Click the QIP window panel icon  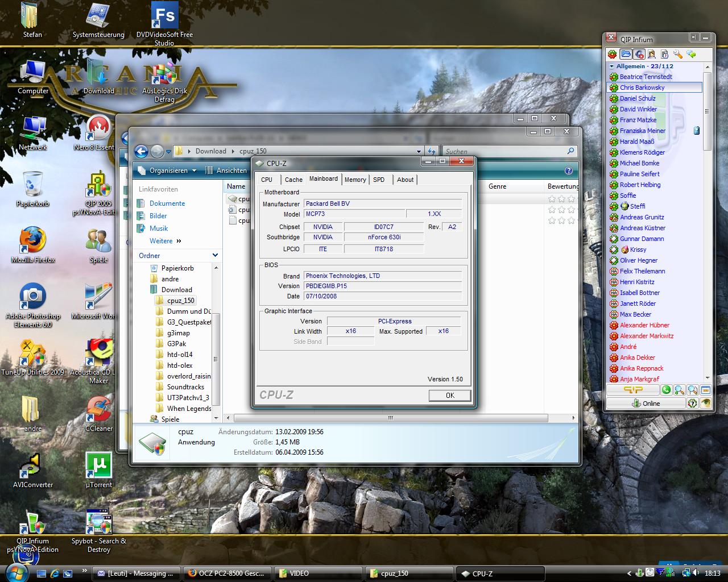pyautogui.click(x=706, y=390)
